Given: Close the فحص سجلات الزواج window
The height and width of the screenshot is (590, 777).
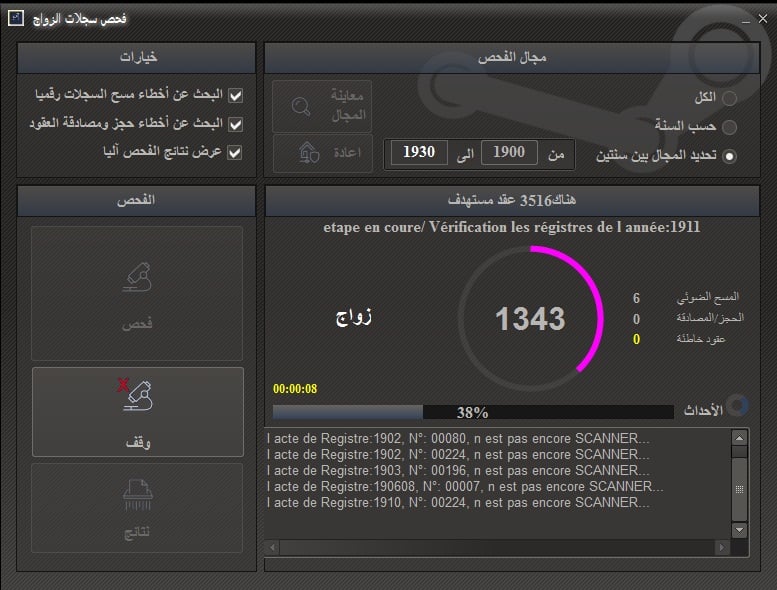Looking at the screenshot, I should 763,19.
